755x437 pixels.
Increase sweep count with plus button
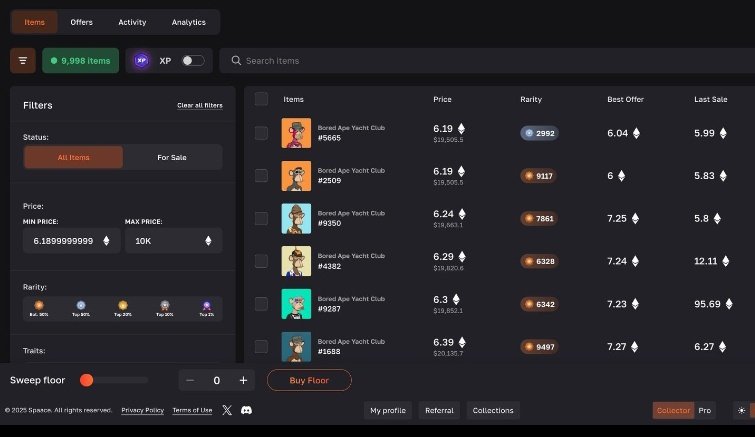click(244, 380)
